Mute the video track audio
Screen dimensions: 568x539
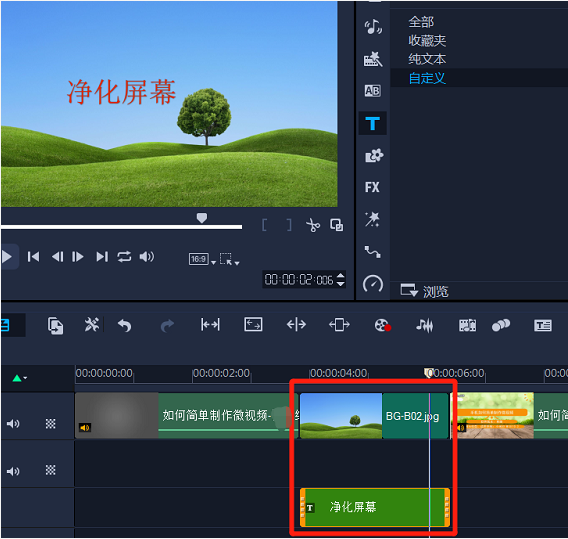pos(13,423)
